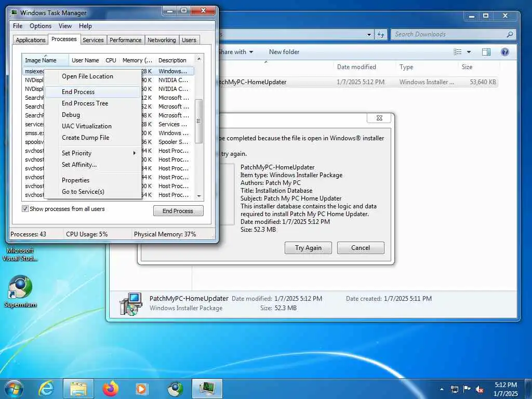Viewport: 532px width, 399px height.
Task: Open the View menu in Task Manager
Action: (x=65, y=26)
